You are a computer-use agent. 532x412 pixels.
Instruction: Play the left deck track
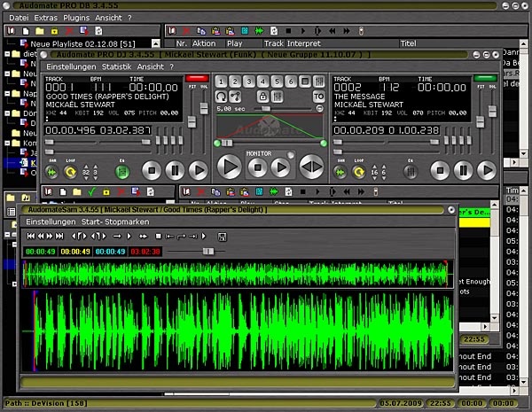click(199, 170)
